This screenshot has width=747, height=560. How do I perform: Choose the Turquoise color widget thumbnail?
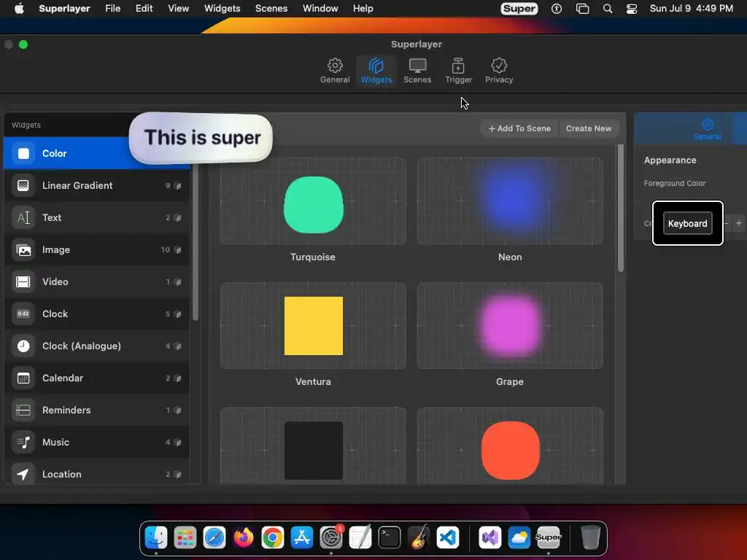pyautogui.click(x=313, y=201)
